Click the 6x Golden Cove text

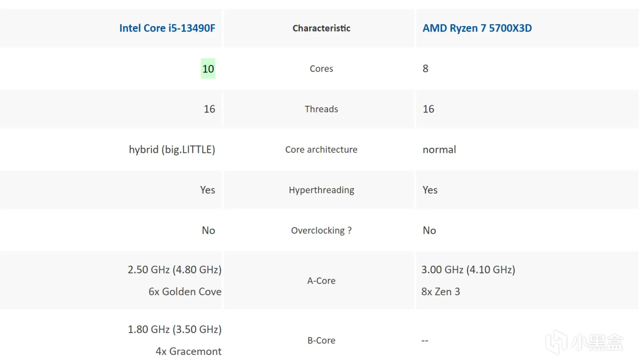(185, 292)
